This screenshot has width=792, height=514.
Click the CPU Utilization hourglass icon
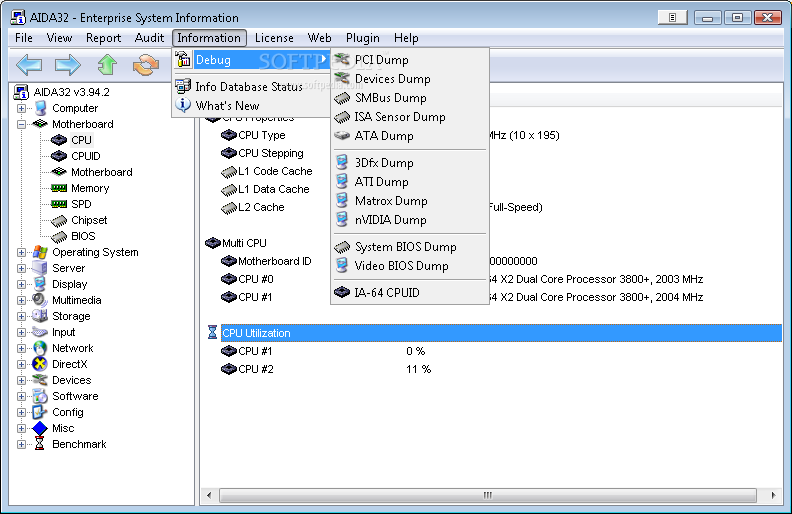click(213, 333)
